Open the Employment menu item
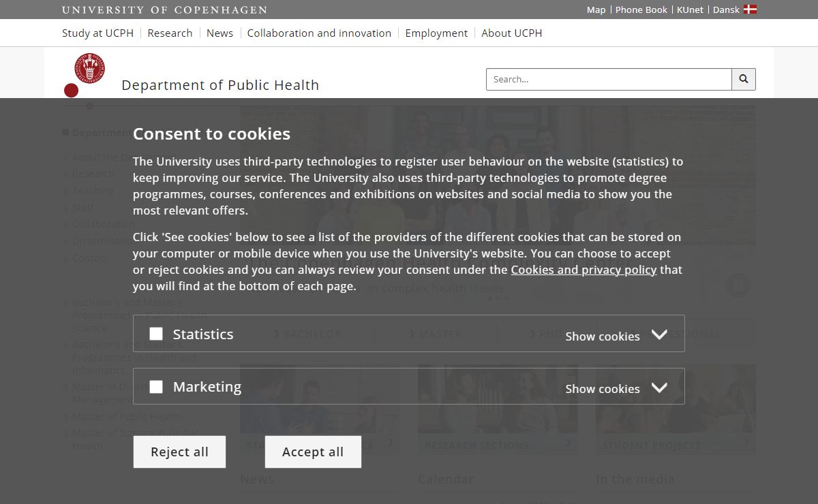The width and height of the screenshot is (818, 504). (436, 33)
